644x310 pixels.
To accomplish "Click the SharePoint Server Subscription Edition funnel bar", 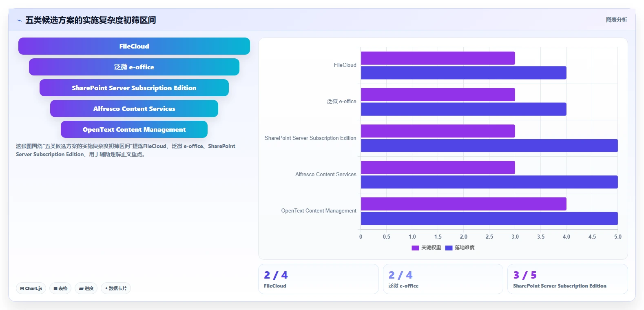I will click(x=134, y=88).
